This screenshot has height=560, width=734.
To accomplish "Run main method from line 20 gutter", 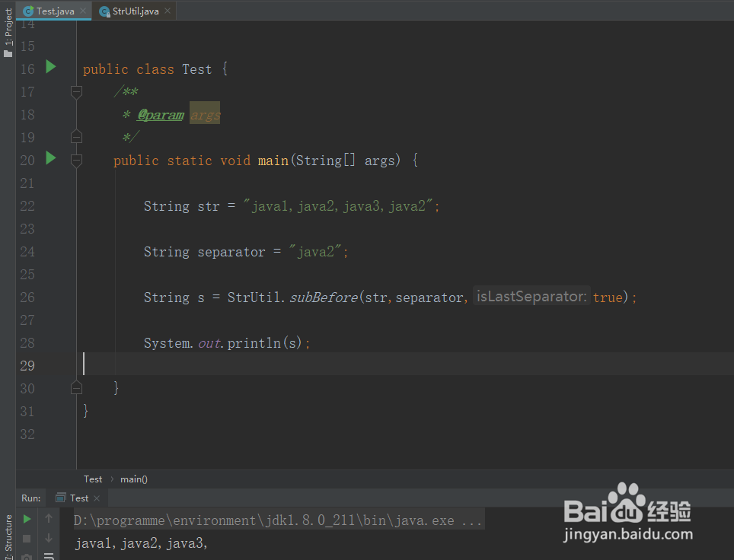I will click(x=51, y=158).
